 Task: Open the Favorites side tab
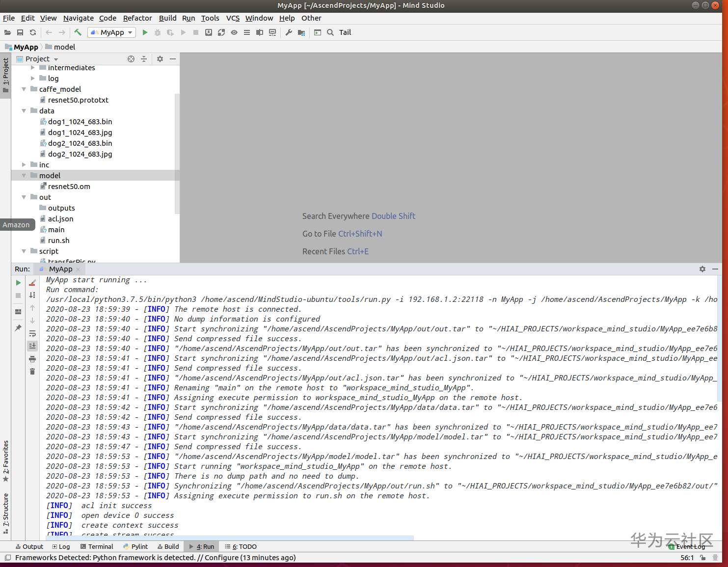tap(5, 461)
